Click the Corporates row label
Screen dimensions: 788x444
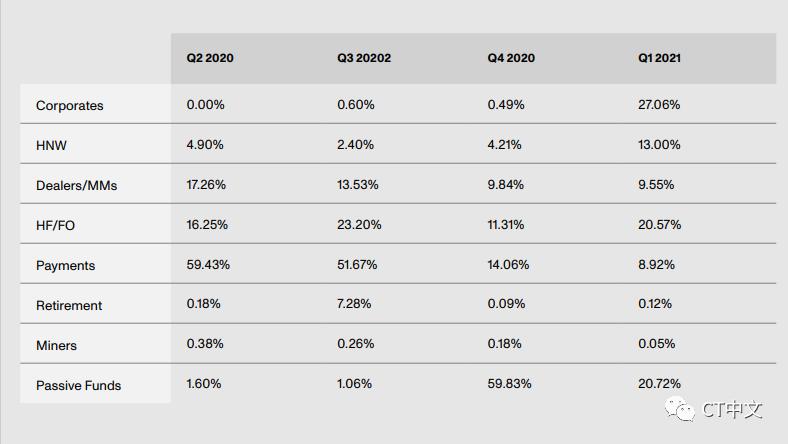pos(70,105)
